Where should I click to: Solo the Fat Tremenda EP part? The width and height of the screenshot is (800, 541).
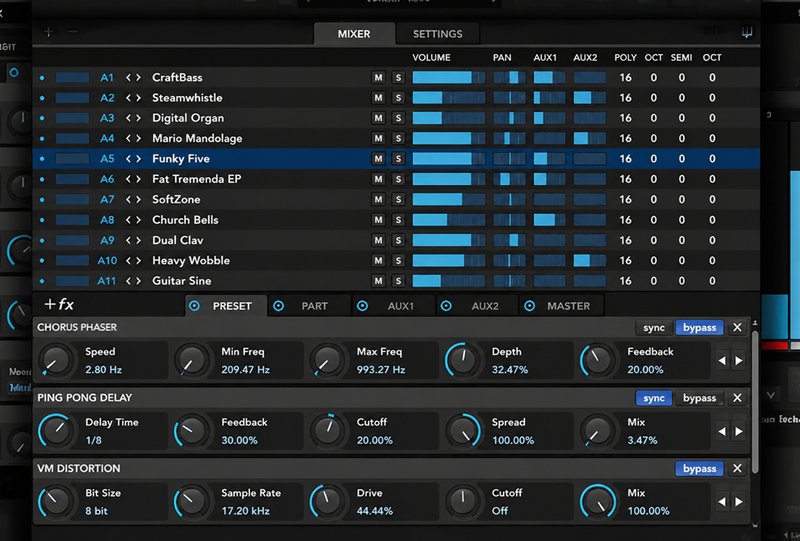coord(398,179)
